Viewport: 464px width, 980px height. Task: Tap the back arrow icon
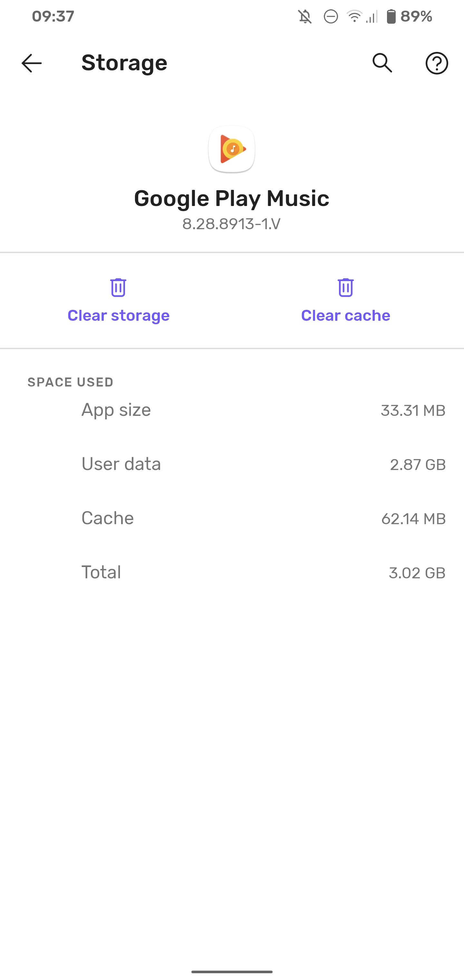click(x=32, y=63)
